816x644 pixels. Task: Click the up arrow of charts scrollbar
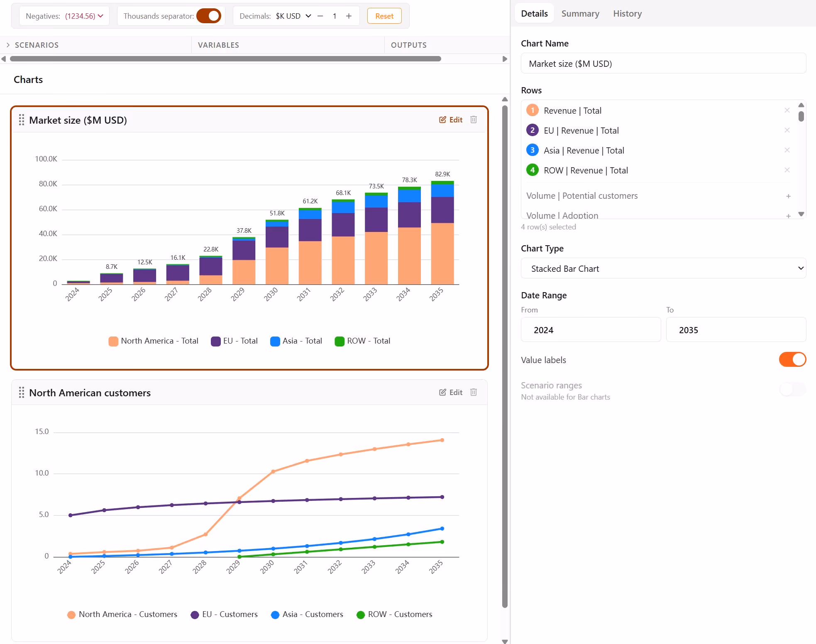click(x=505, y=100)
